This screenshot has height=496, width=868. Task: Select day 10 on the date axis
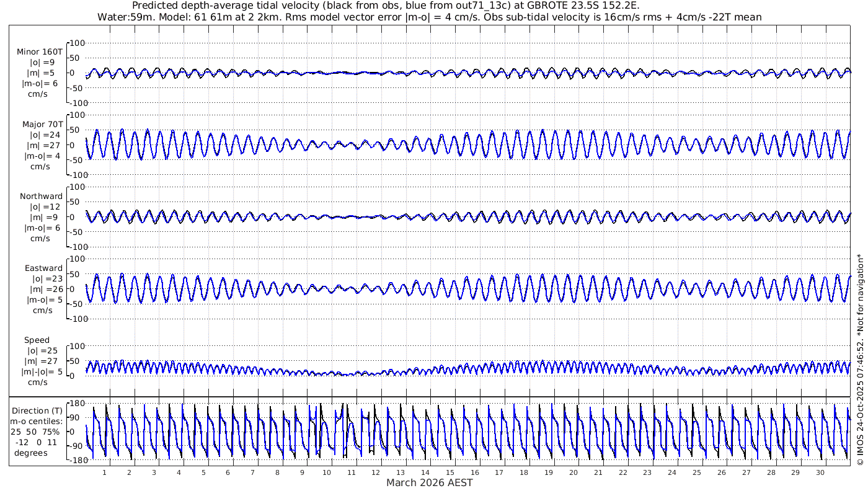327,472
